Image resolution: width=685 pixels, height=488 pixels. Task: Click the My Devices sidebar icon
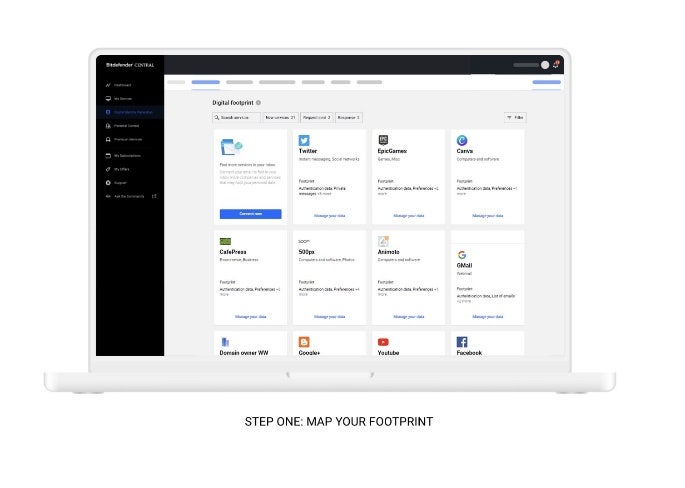coord(108,99)
